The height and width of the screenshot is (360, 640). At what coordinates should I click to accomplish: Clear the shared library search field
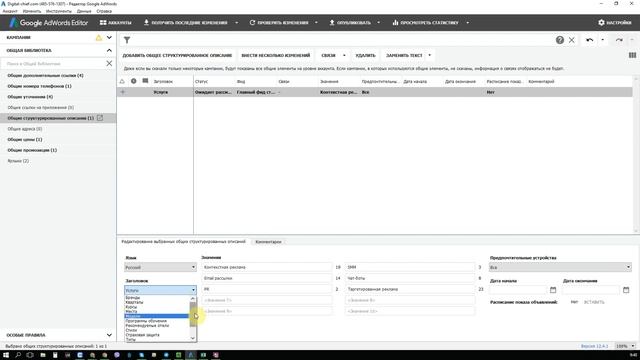[x=109, y=64]
